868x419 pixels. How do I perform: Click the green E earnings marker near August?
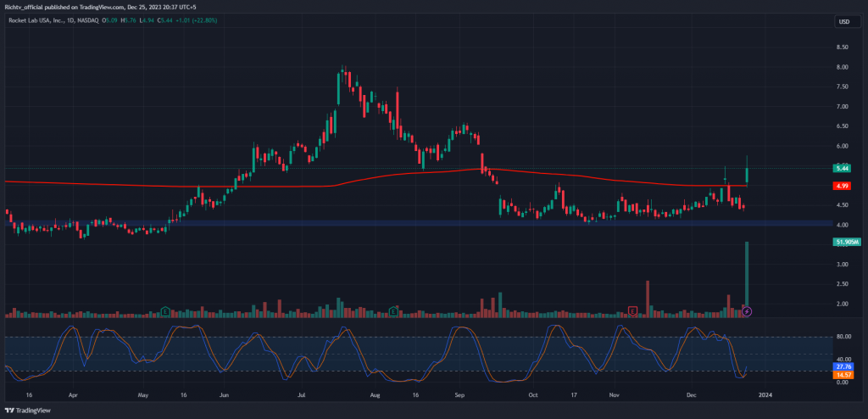tap(393, 311)
